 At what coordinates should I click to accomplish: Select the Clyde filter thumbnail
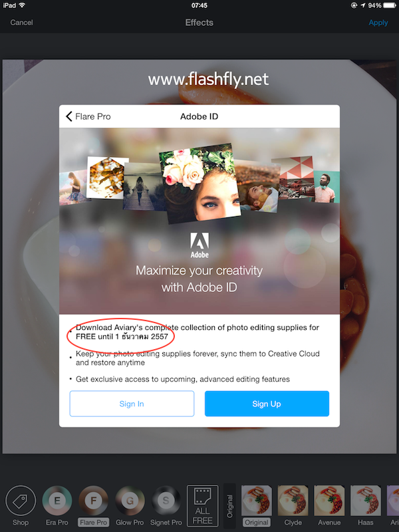(x=293, y=501)
